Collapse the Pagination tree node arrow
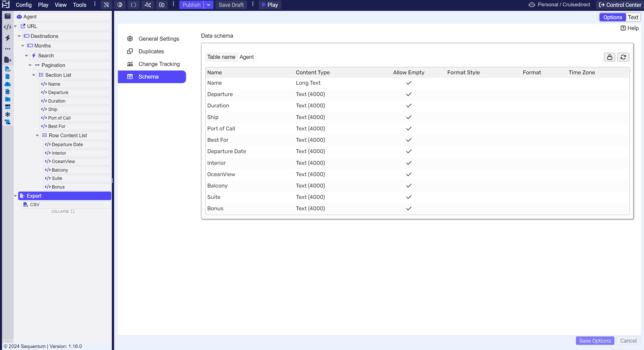The image size is (644, 350). pyautogui.click(x=30, y=65)
